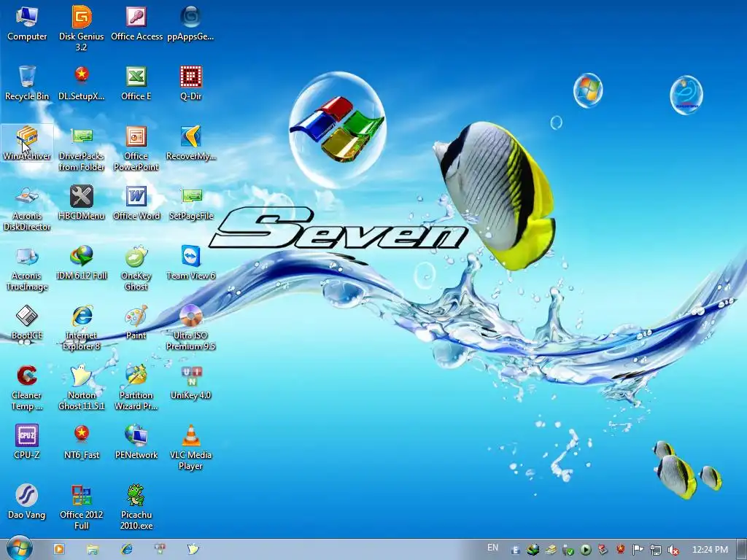The image size is (747, 560).
Task: Select the Computer desktop icon
Action: pyautogui.click(x=27, y=23)
